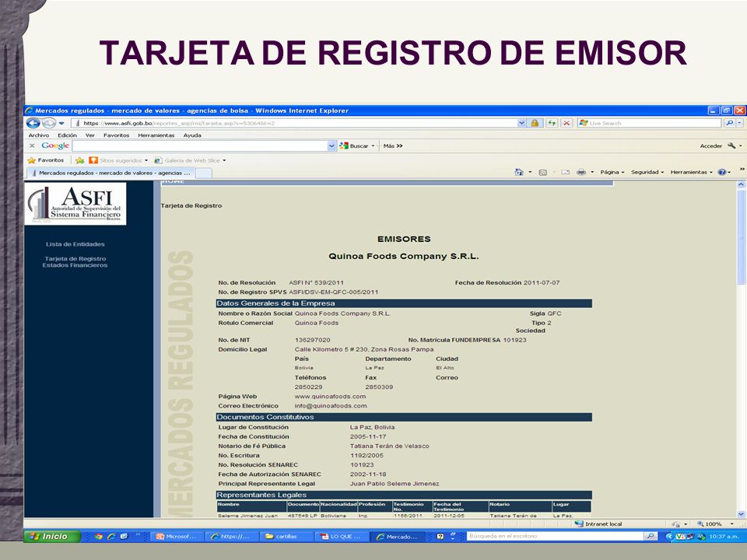Click the Favoritos star button
This screenshot has width=747, height=560.
[46, 160]
